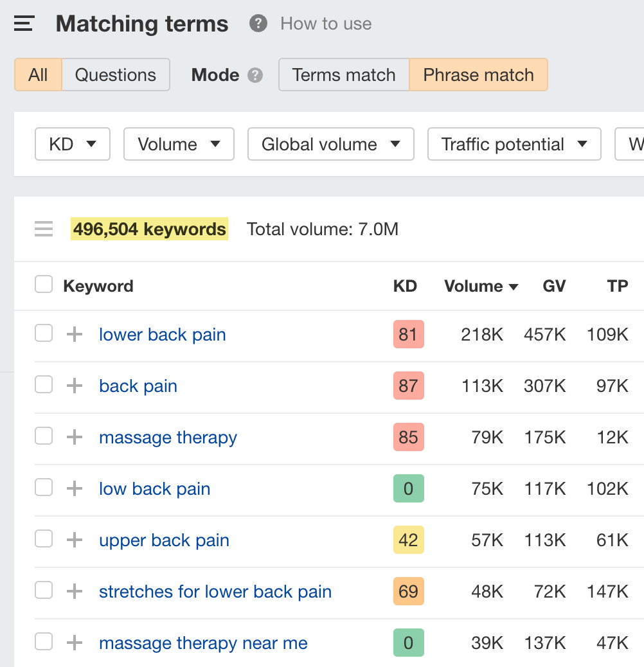The image size is (644, 667).
Task: Click the help icon next to Matching terms
Action: pos(257,23)
